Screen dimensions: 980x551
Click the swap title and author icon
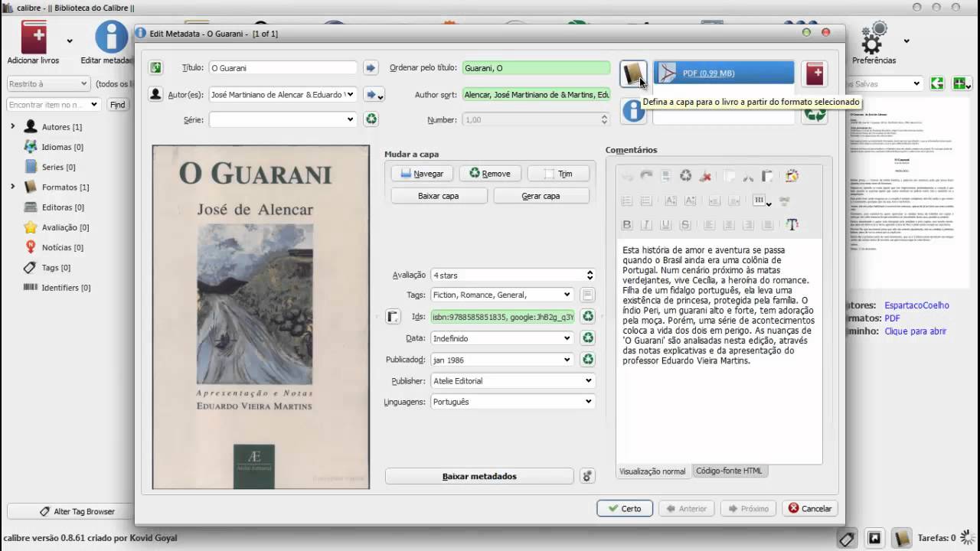pyautogui.click(x=155, y=68)
